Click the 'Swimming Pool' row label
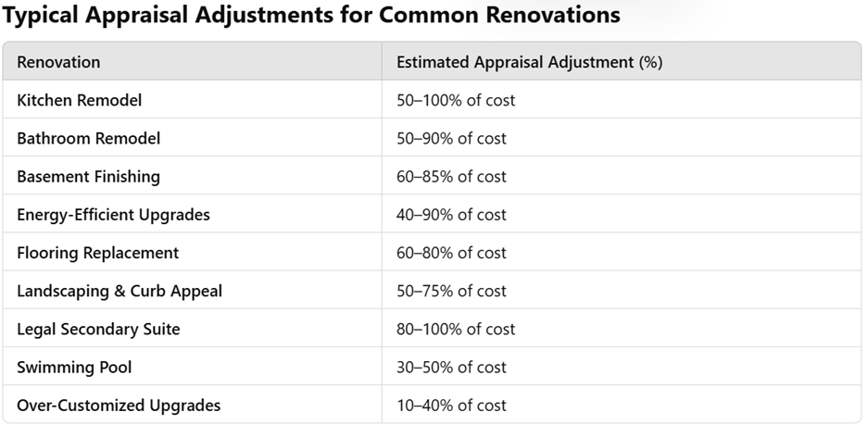This screenshot has height=425, width=868. [74, 368]
